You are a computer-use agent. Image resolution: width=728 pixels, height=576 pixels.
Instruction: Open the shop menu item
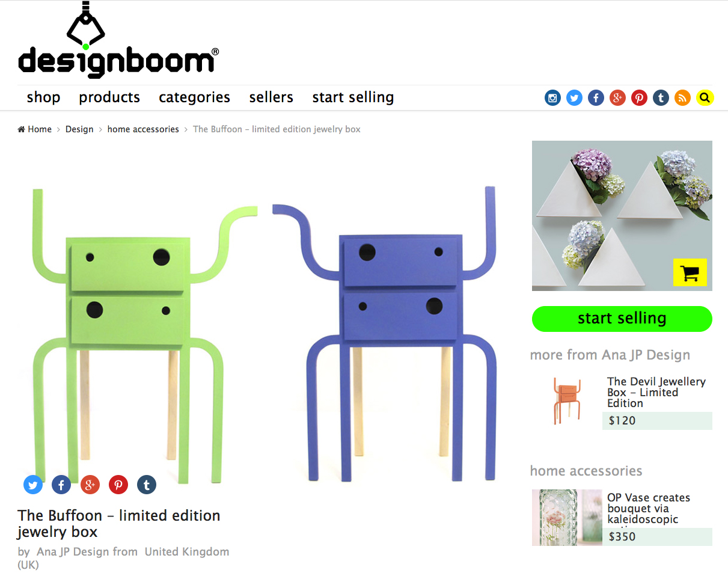[43, 97]
